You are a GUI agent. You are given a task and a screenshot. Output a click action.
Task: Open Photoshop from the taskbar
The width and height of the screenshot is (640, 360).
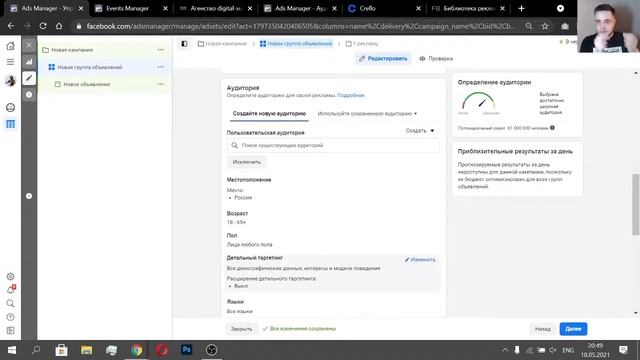pyautogui.click(x=187, y=350)
